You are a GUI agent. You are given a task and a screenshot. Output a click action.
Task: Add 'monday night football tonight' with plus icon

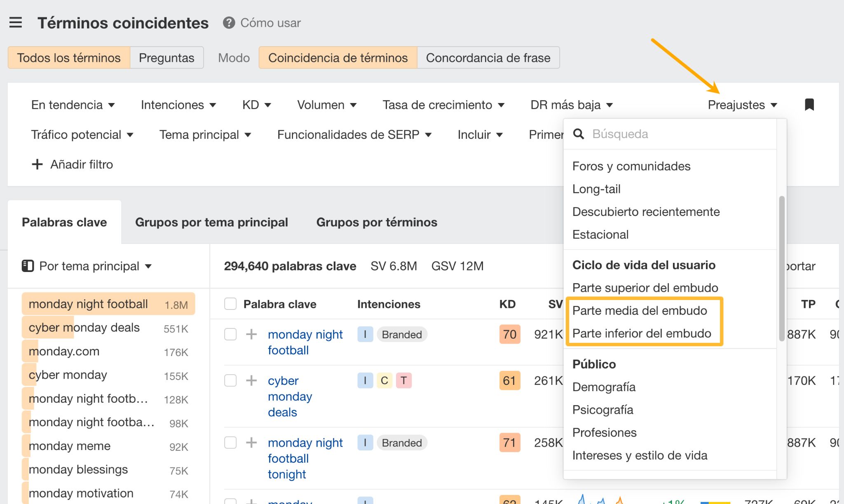[251, 443]
